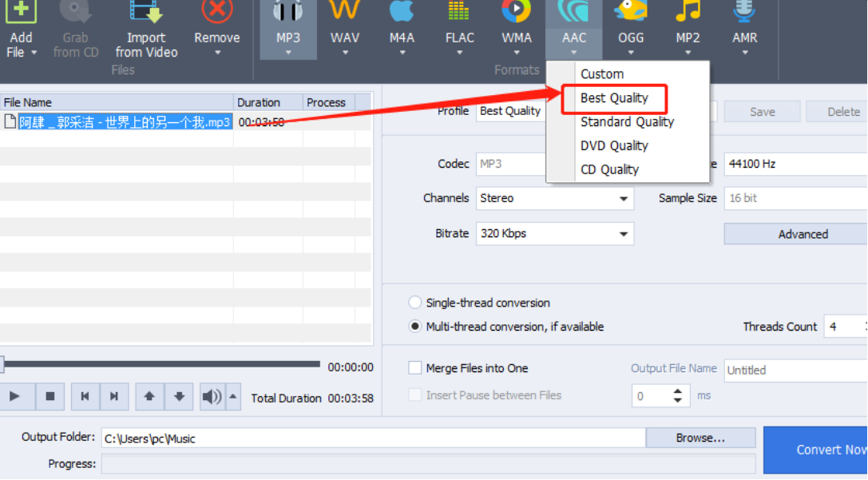Image resolution: width=868 pixels, height=480 pixels.
Task: Open the MP3 preset dropdown arrow
Action: tap(288, 54)
